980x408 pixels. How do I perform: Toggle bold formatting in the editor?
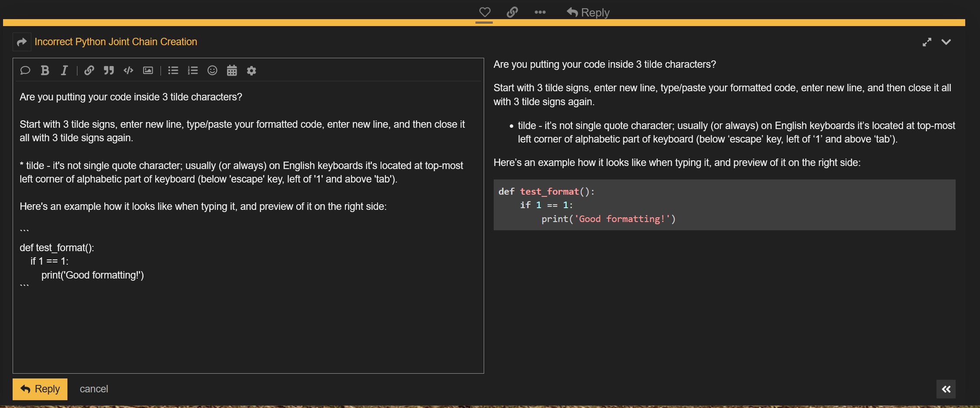pyautogui.click(x=45, y=70)
